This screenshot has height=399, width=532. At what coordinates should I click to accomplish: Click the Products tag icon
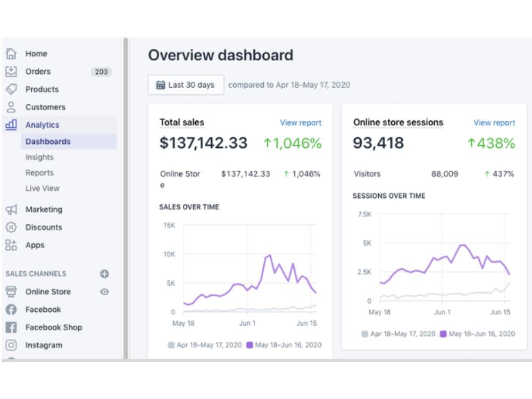point(11,89)
